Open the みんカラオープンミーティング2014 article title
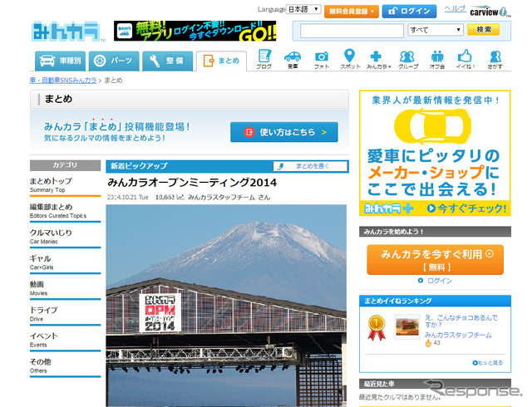Viewport: 532px width, 407px height. (x=192, y=183)
